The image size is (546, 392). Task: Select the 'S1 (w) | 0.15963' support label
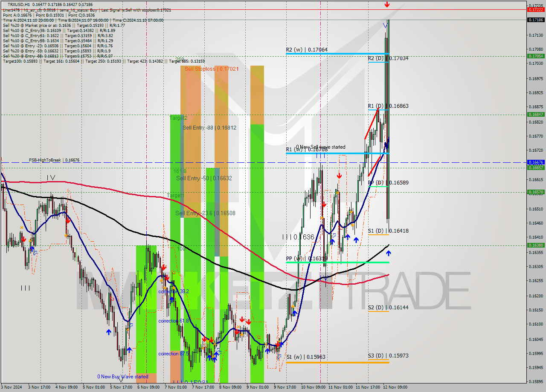307,357
